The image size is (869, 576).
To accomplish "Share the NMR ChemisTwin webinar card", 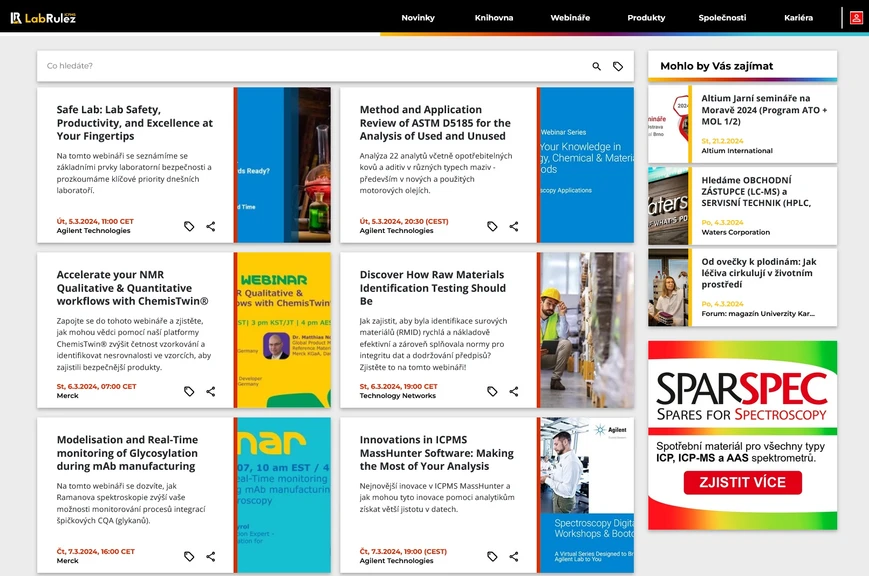I will [211, 391].
